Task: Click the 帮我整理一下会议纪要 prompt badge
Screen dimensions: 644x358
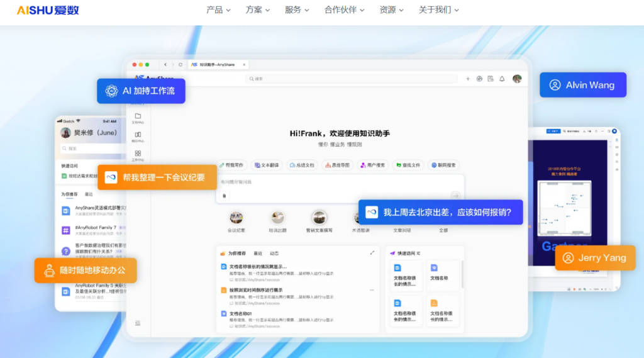Action: pos(157,177)
